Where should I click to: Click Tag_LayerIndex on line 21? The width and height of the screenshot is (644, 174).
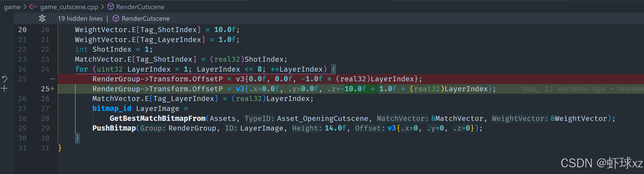(171, 40)
